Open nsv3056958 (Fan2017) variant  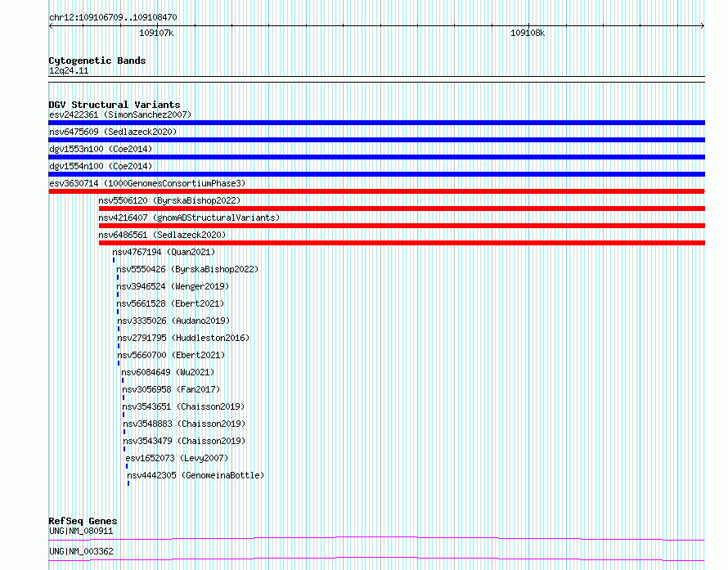tap(171, 389)
